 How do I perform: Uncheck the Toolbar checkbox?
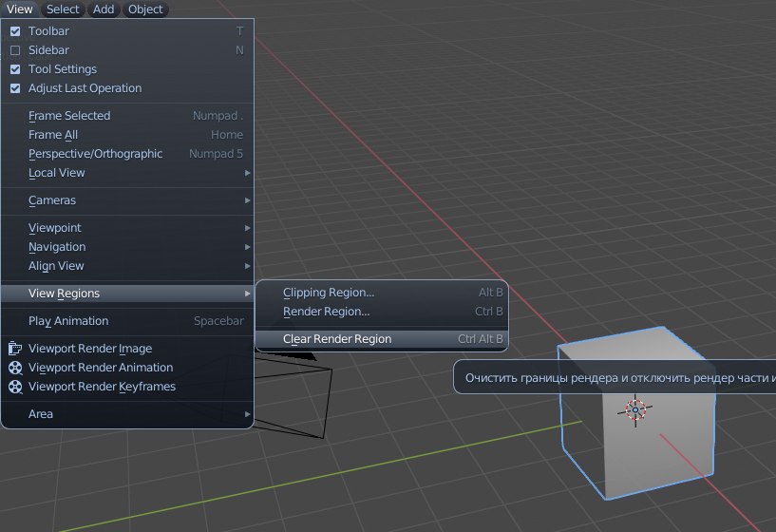tap(15, 31)
